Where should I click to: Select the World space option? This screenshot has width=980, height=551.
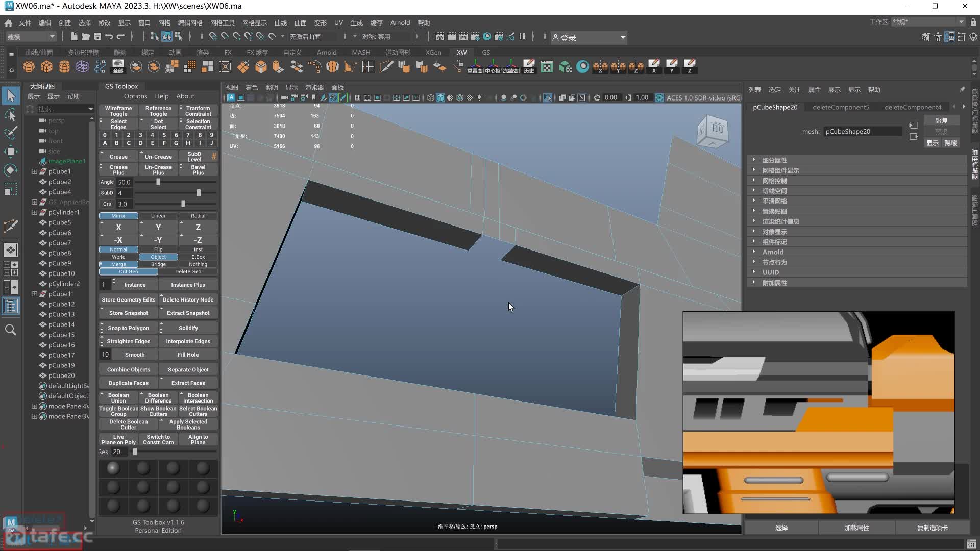tap(118, 257)
